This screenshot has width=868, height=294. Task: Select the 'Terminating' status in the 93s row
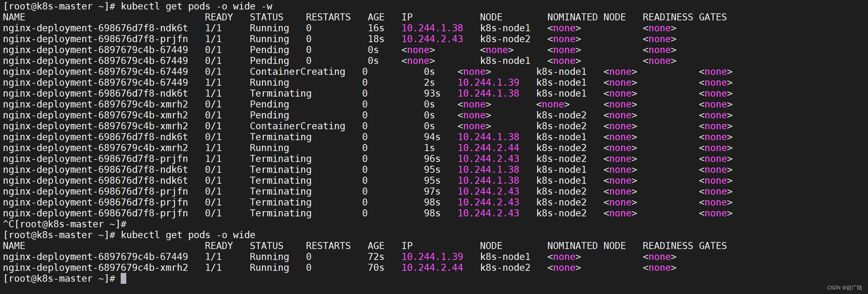[281, 93]
